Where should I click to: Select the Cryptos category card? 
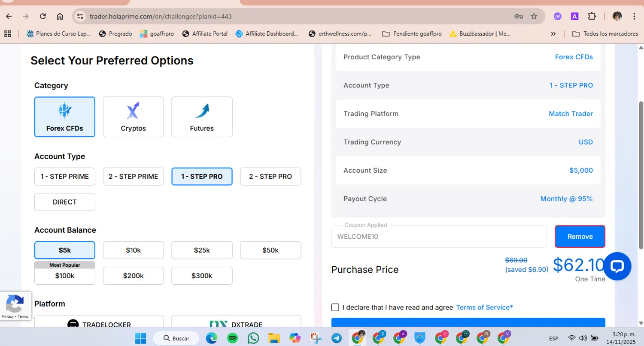(x=133, y=117)
